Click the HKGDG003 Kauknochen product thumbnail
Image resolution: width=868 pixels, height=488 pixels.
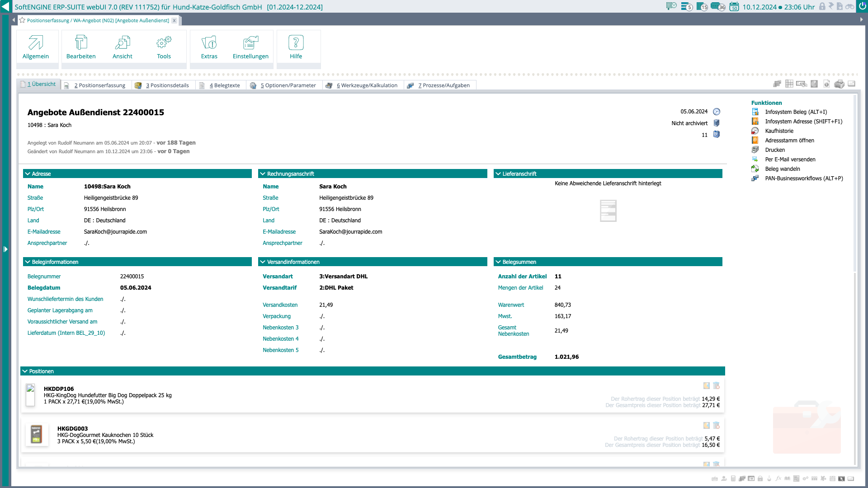coord(37,435)
